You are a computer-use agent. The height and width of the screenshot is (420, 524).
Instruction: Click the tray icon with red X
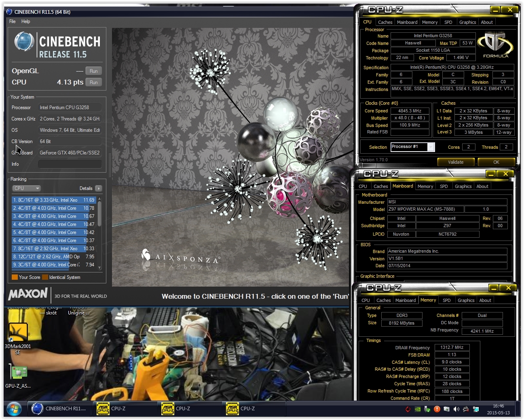(466, 409)
